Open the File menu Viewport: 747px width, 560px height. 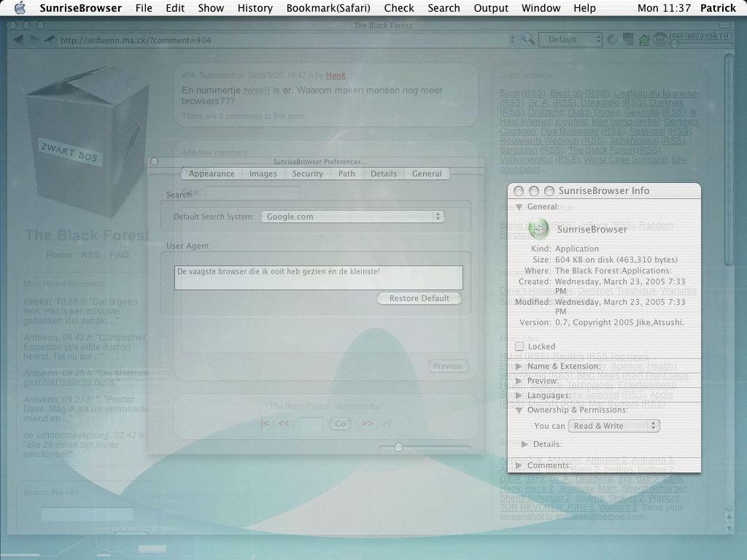pos(144,8)
